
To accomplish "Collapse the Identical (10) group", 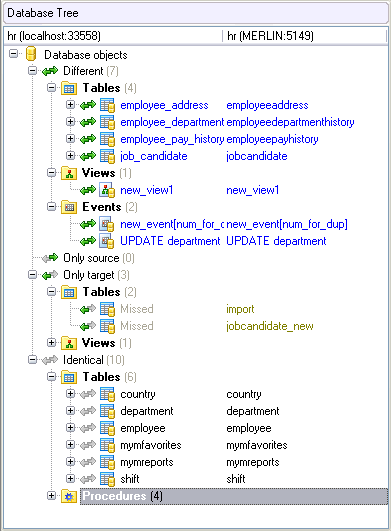I will tap(32, 360).
